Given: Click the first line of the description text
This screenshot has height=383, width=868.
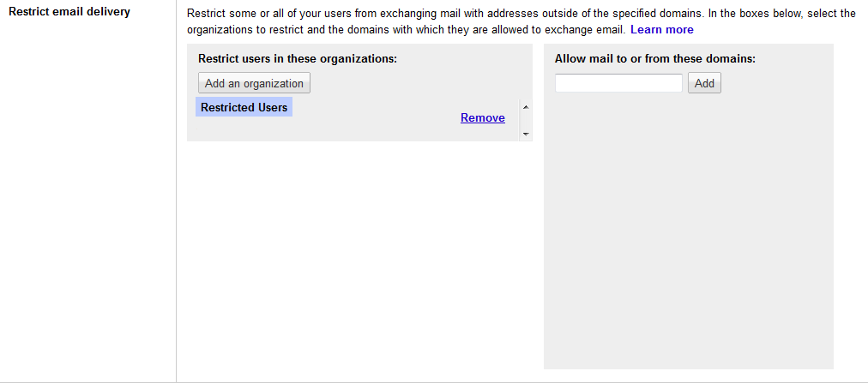Looking at the screenshot, I should [521, 14].
